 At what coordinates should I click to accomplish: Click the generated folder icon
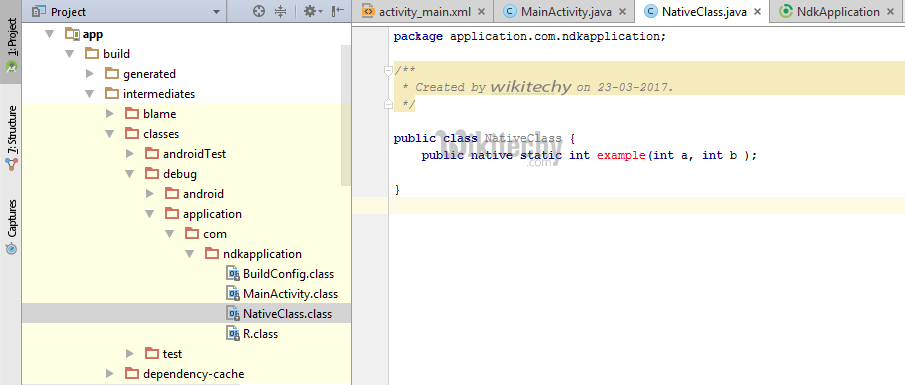[x=112, y=74]
